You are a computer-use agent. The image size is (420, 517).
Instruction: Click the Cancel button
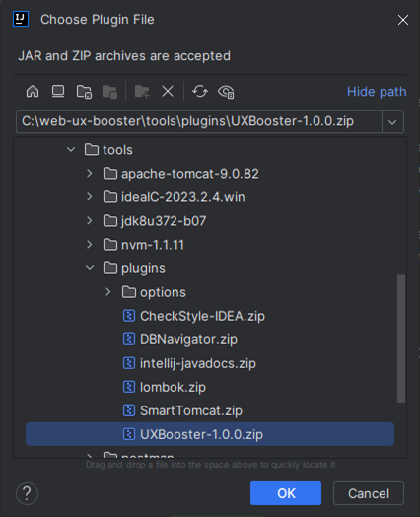click(x=369, y=493)
